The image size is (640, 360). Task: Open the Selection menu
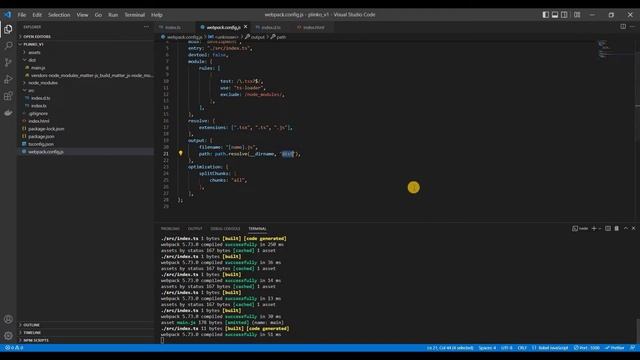(59, 15)
